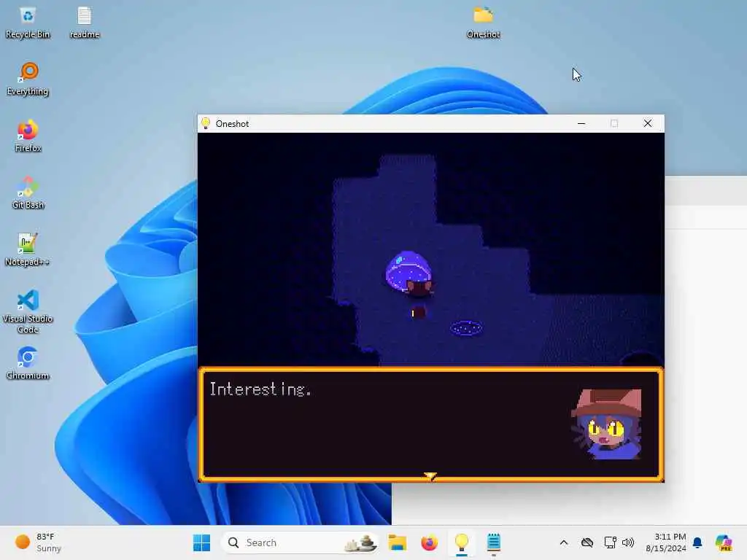Click the small glowing pond on the ground
The height and width of the screenshot is (560, 747).
466,328
